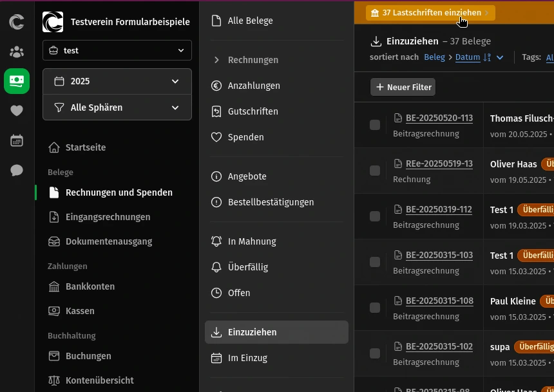Screen dimensions: 554x392
Task: Open document link BE-20250319-112
Action: pos(439,209)
